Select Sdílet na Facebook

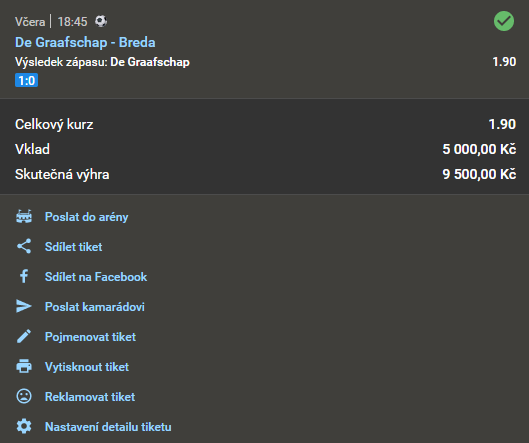[x=96, y=277]
